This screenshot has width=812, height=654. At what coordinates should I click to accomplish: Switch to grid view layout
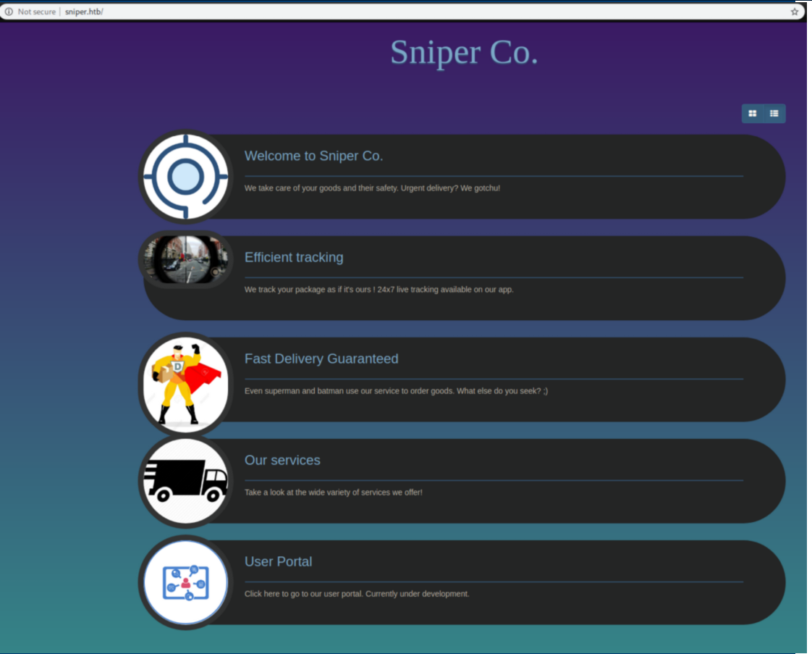point(753,114)
